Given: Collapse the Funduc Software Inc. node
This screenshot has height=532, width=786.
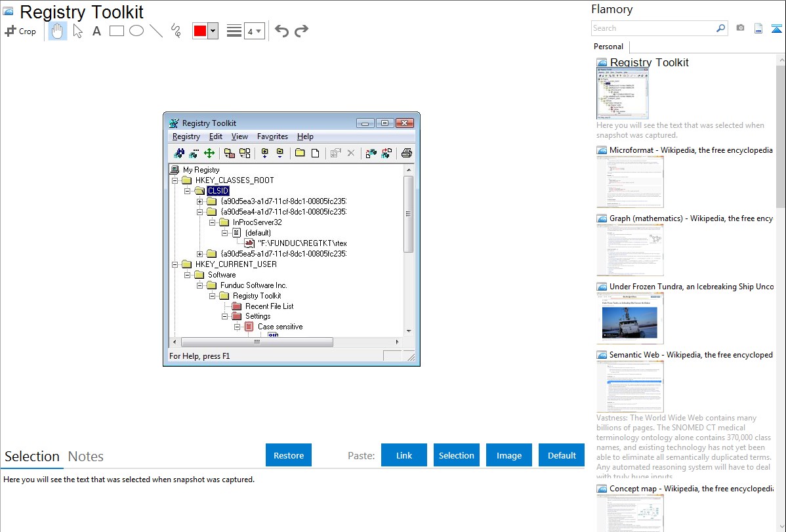Looking at the screenshot, I should (x=200, y=286).
